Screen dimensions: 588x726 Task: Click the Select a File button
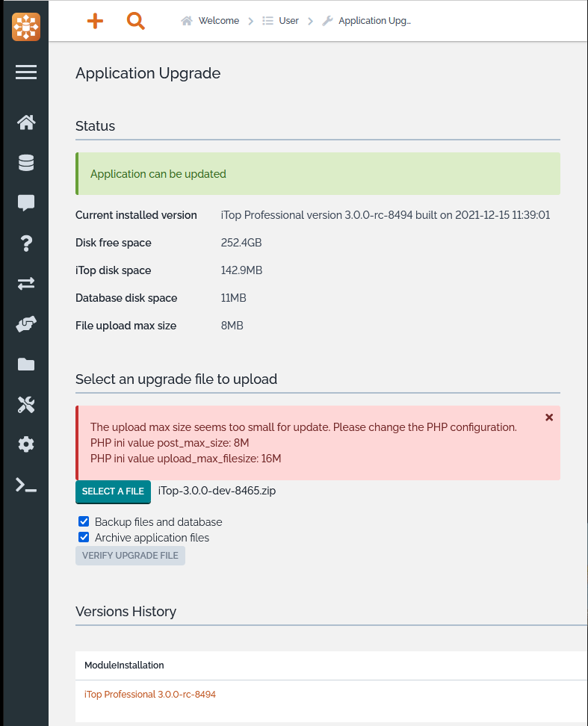click(113, 491)
